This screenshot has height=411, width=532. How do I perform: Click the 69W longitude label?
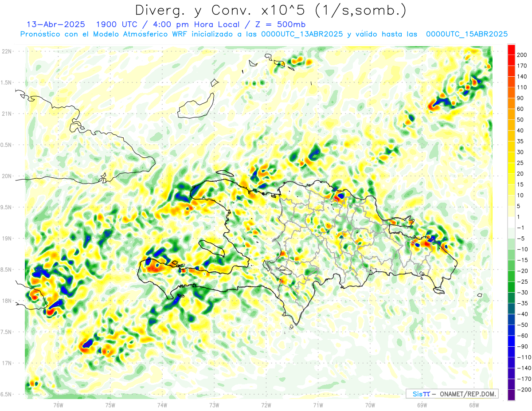(x=422, y=405)
